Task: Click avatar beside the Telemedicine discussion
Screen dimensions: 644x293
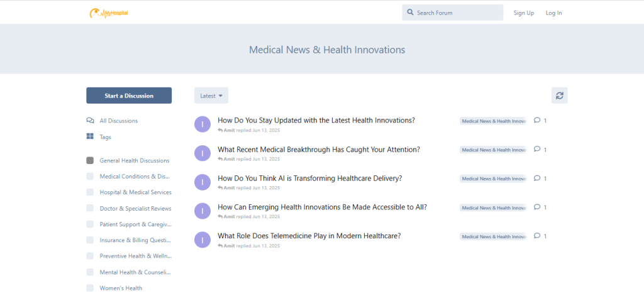Action: [x=202, y=240]
